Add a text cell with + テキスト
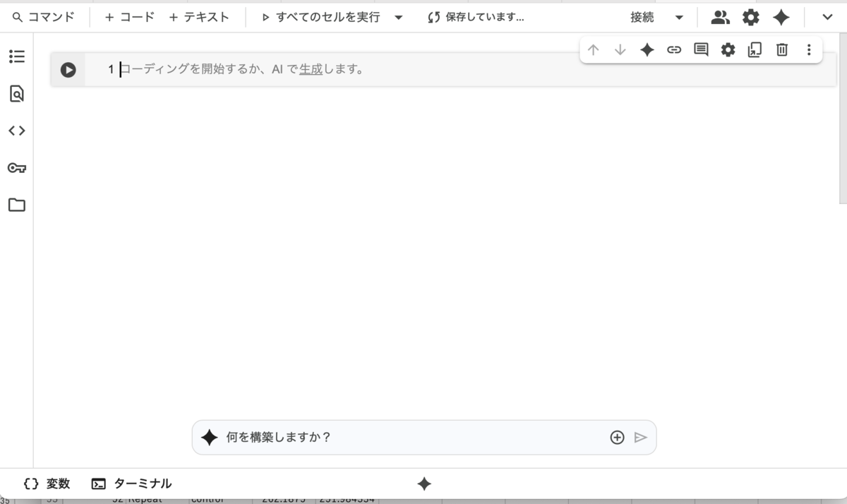847x504 pixels. pos(199,18)
